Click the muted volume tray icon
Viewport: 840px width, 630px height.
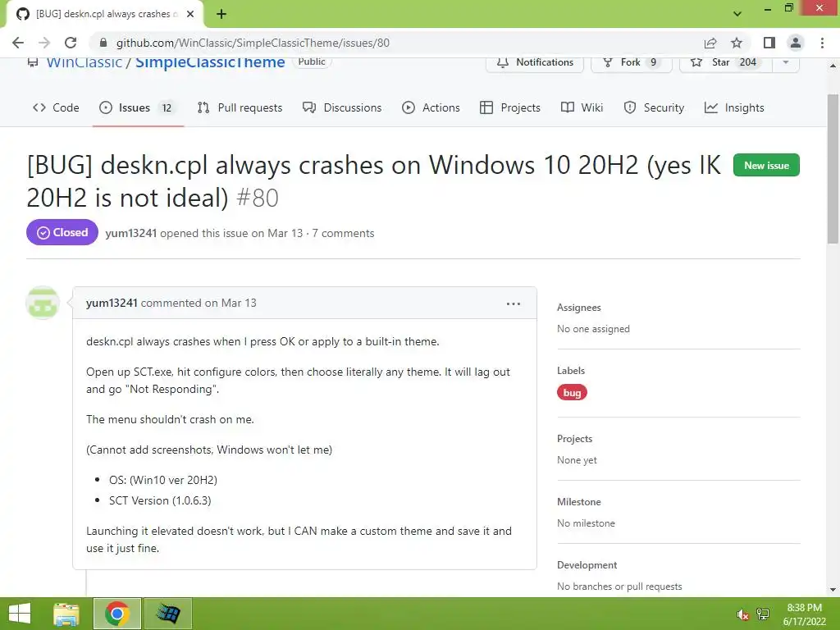click(743, 614)
